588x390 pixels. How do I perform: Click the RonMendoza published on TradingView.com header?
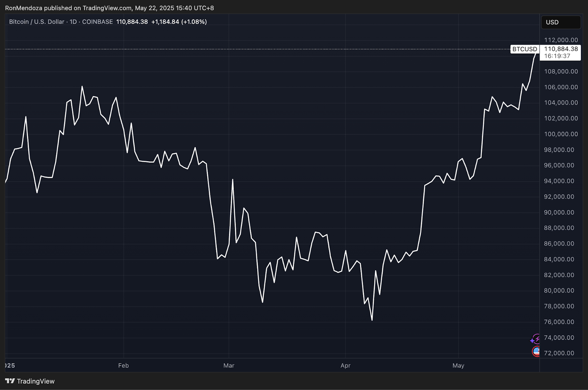(x=110, y=8)
